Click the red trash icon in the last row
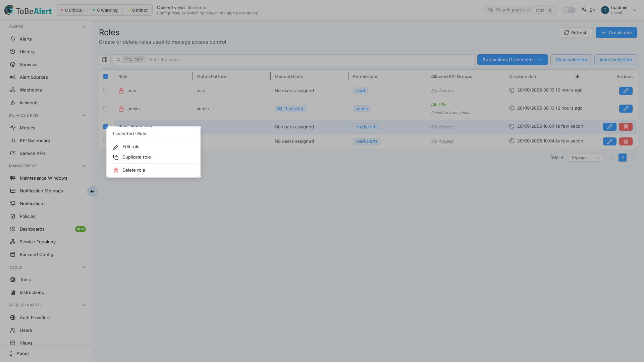Image resolution: width=644 pixels, height=362 pixels. click(626, 141)
